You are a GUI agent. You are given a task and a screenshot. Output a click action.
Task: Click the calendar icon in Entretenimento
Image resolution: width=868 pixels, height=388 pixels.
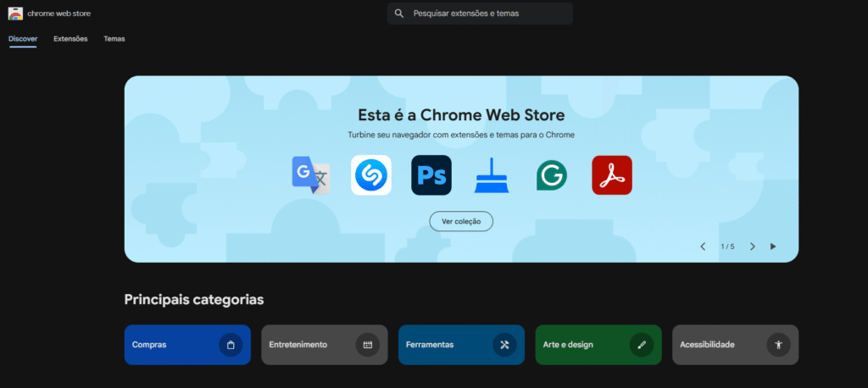click(368, 345)
